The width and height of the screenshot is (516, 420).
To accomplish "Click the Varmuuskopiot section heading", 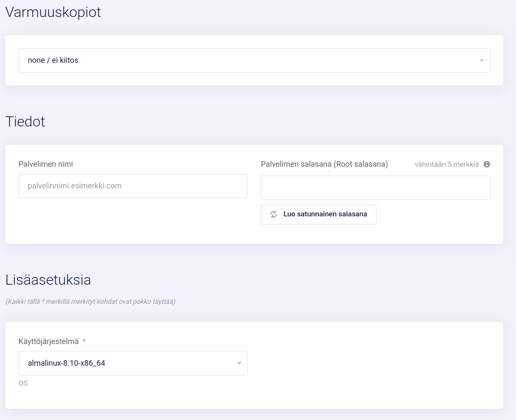I will pos(53,12).
